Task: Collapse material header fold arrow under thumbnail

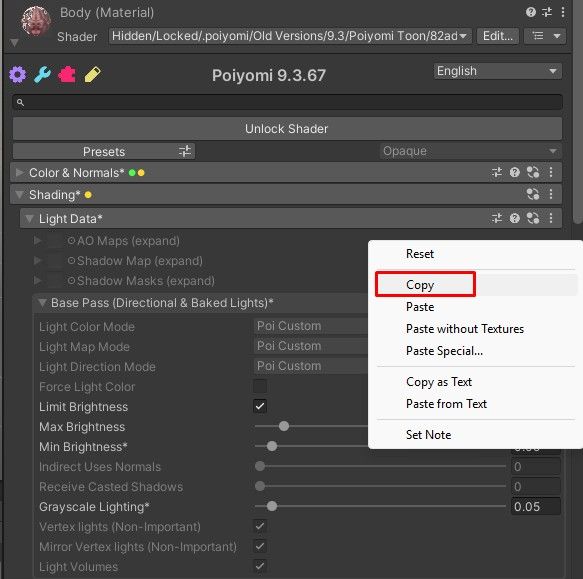Action: [14, 42]
